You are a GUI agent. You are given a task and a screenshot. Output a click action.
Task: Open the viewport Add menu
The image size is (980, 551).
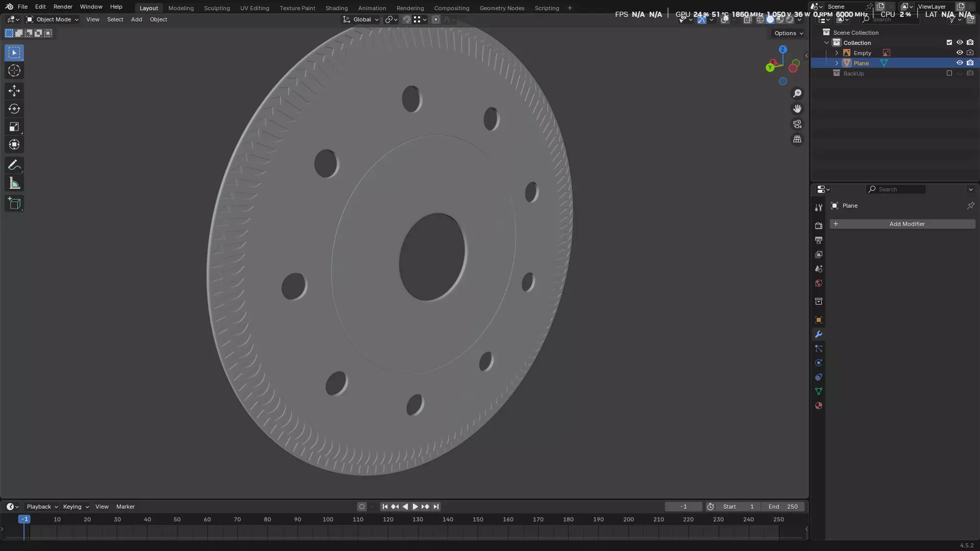136,19
